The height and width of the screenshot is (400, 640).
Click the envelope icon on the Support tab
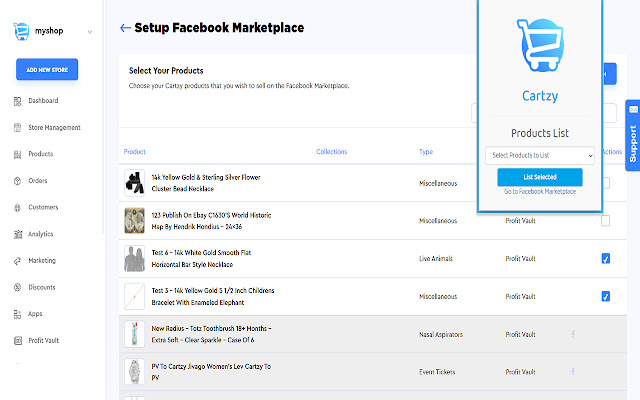click(633, 109)
